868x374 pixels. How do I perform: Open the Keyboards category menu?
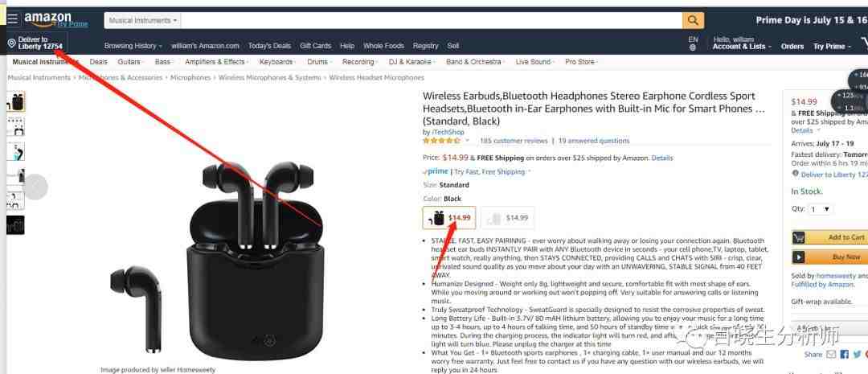click(x=277, y=62)
